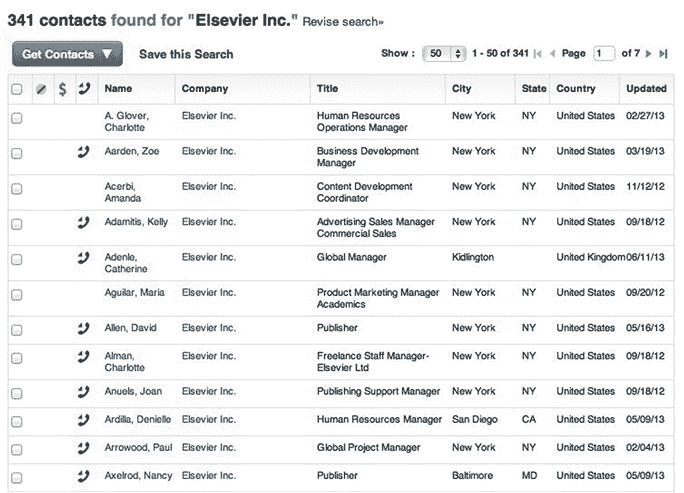Go to first page arrow

coord(538,54)
